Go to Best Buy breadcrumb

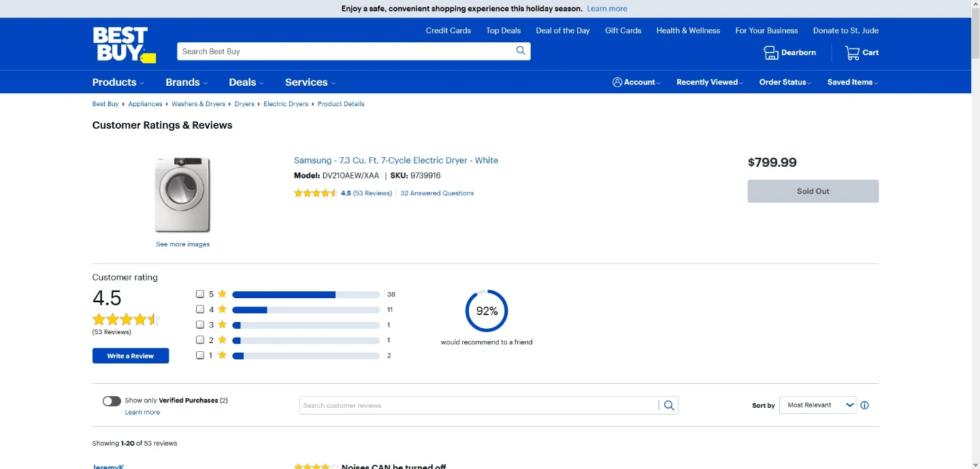point(105,104)
